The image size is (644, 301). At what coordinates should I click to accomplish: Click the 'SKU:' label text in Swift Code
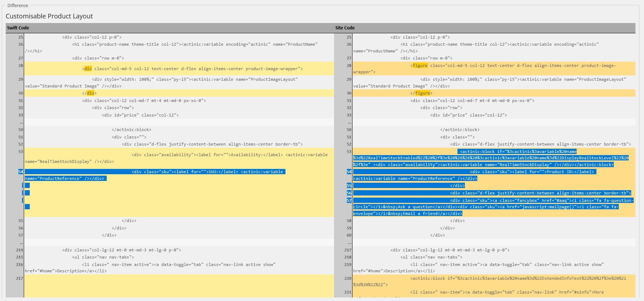pyautogui.click(x=213, y=172)
